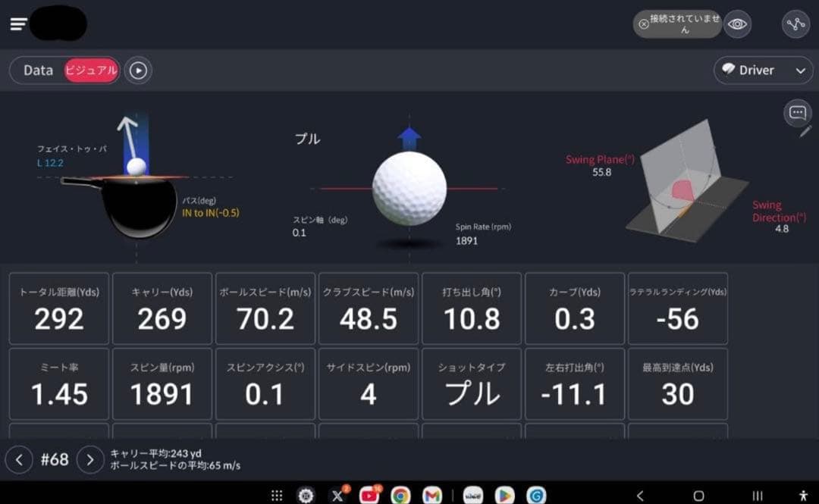Select shot number #68

point(55,459)
